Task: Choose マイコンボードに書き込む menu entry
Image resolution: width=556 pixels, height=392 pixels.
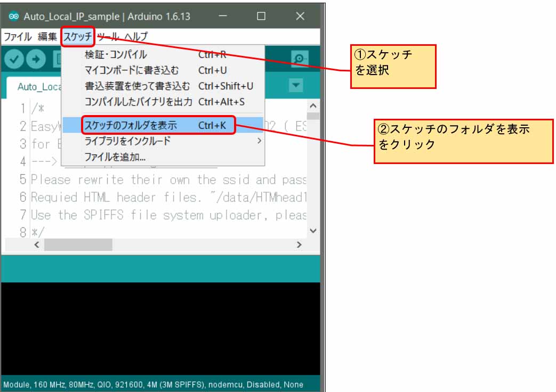Action: [x=163, y=70]
